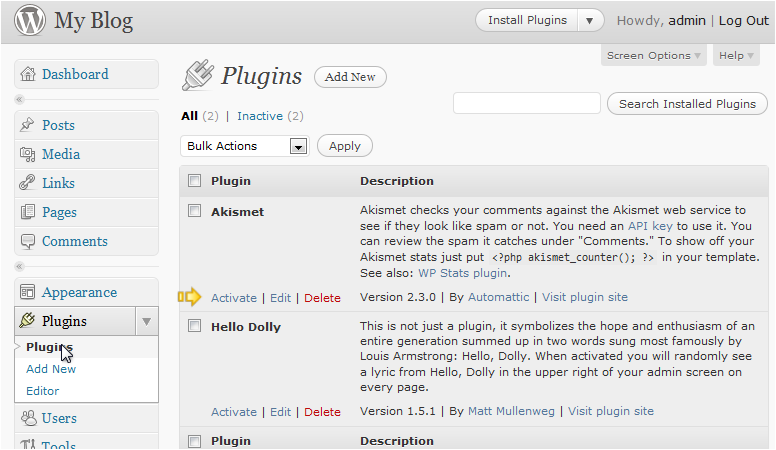
Task: Click the Plugins plug icon in sidebar
Action: (27, 320)
